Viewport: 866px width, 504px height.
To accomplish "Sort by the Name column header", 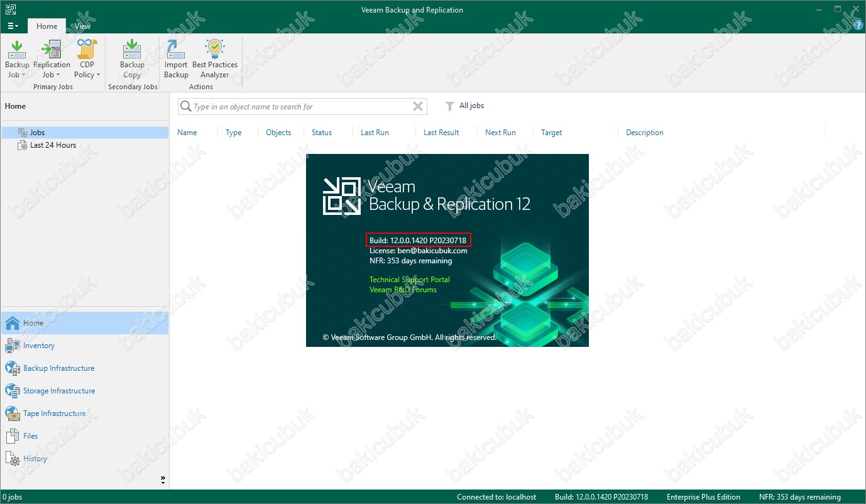I will coord(187,133).
